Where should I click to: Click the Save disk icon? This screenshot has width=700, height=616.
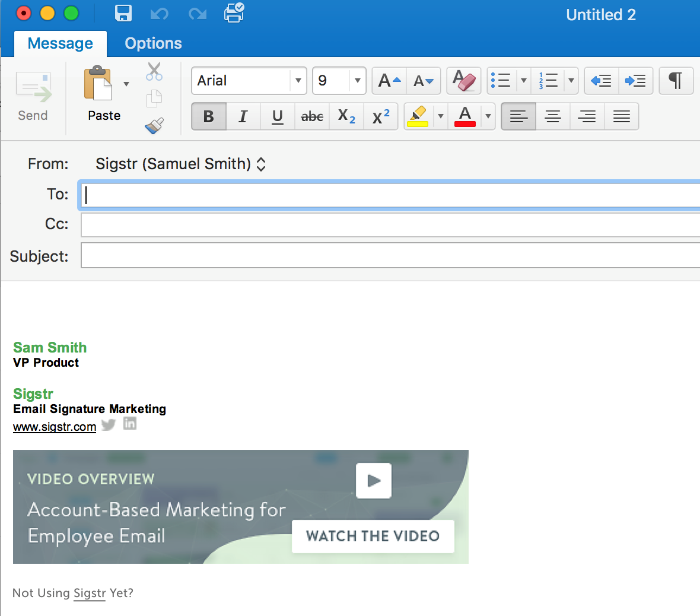pos(123,14)
